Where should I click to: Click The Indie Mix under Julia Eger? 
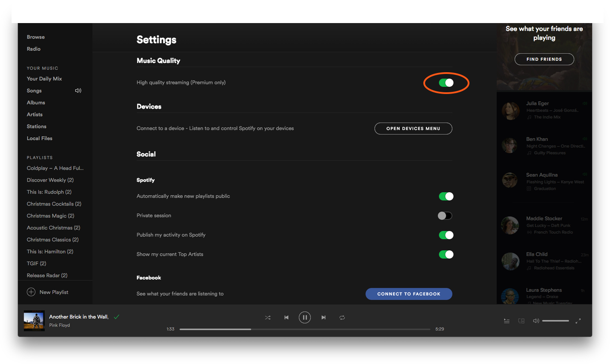click(547, 117)
